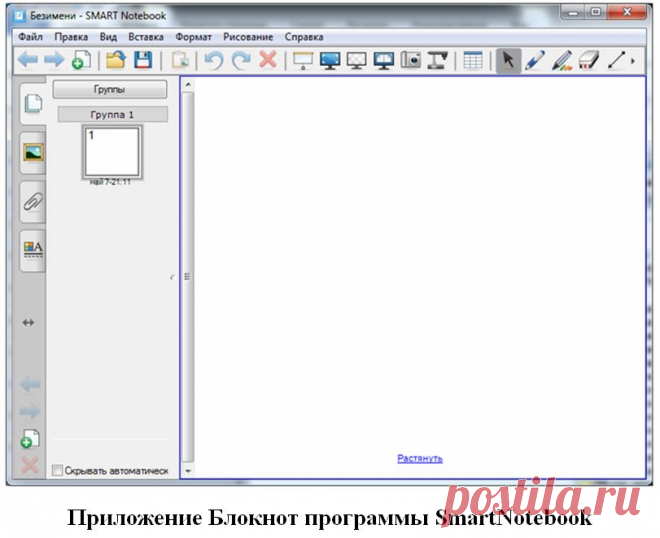Enable the auto-hide sidebar checkbox
The height and width of the screenshot is (538, 660).
pyautogui.click(x=57, y=470)
